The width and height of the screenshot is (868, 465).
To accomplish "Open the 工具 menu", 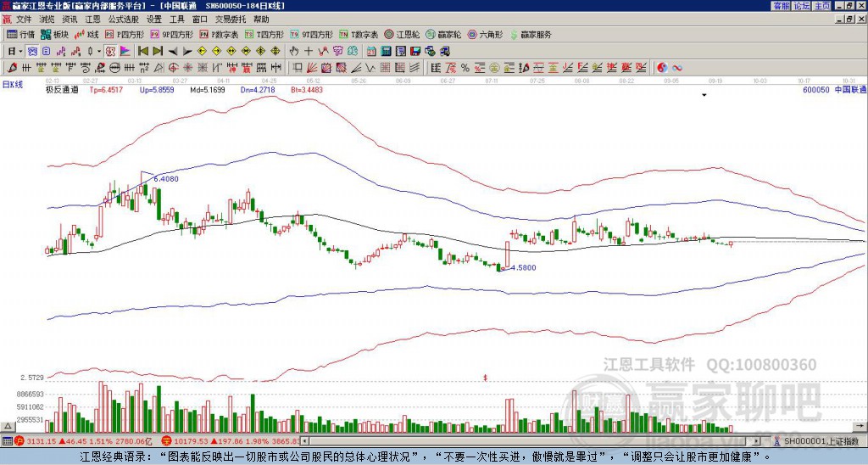I will coord(176,20).
